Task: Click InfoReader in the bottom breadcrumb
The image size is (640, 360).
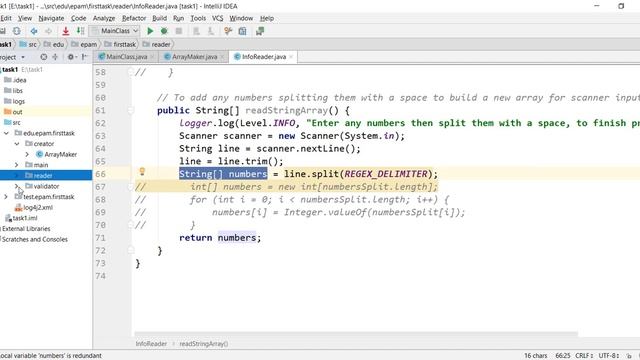Action: pos(151,344)
